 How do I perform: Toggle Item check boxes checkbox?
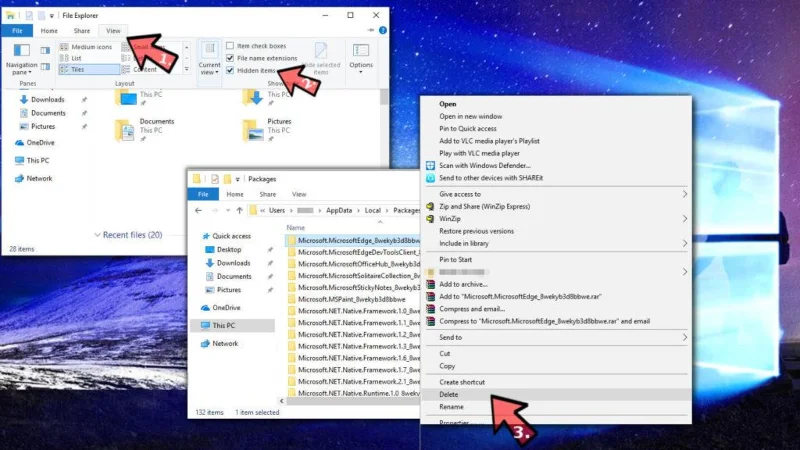(230, 45)
